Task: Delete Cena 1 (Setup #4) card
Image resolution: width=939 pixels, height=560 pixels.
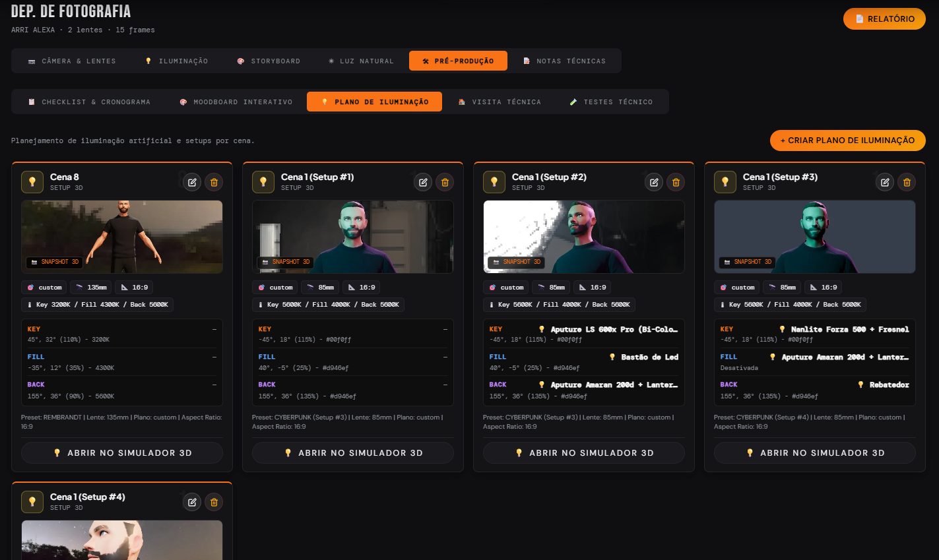Action: click(214, 502)
